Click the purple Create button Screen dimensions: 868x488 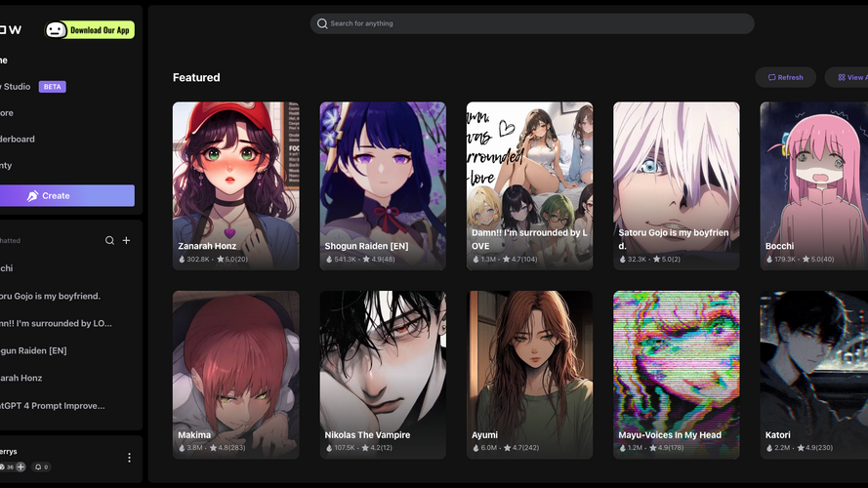pyautogui.click(x=67, y=195)
